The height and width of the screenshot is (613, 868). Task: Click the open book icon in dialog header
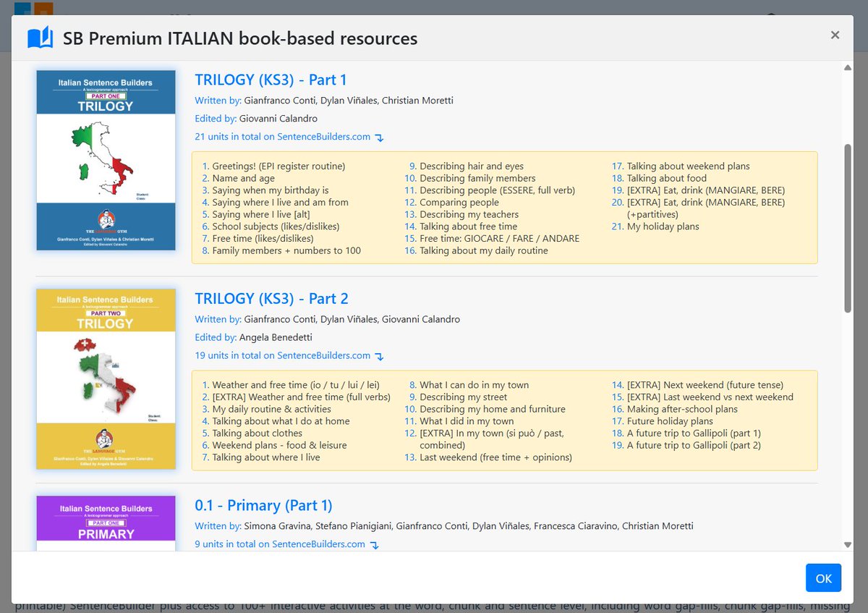point(41,37)
